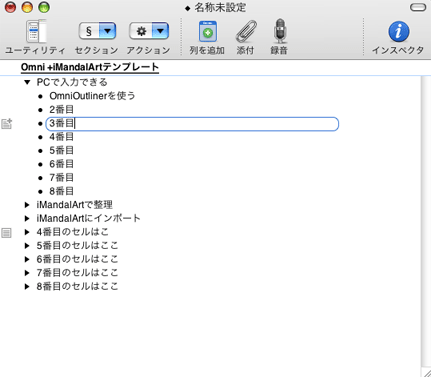Start recording with the 録音 microphone
This screenshot has height=377, width=431.
280,31
